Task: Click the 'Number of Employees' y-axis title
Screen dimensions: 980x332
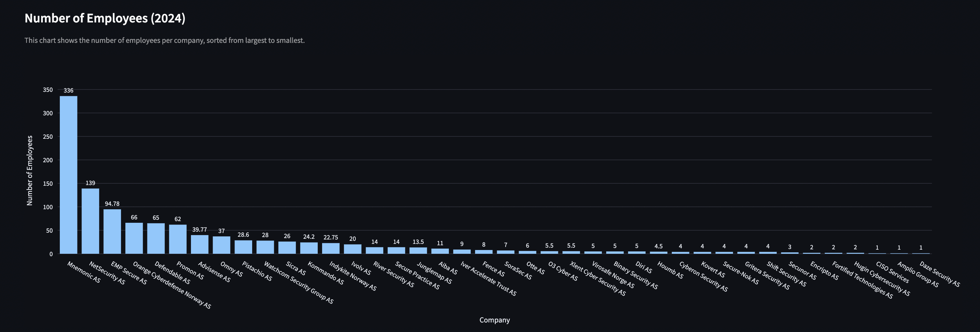Action: coord(30,170)
